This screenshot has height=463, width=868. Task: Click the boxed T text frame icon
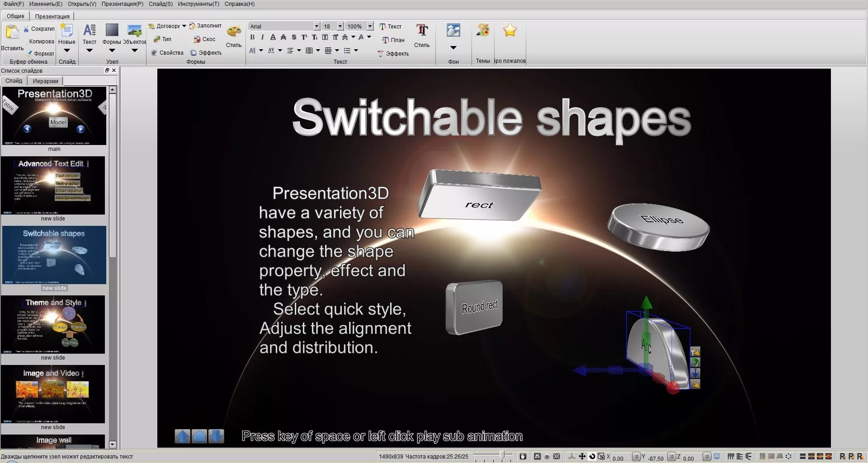[x=325, y=37]
